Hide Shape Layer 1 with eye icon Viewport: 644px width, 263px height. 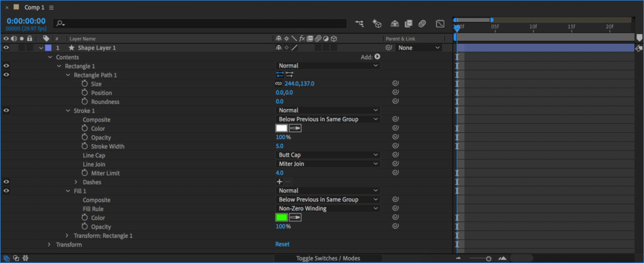(6, 48)
